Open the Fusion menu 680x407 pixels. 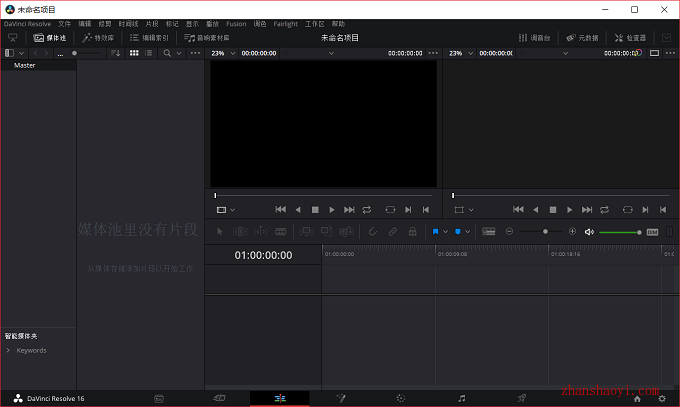[236, 24]
